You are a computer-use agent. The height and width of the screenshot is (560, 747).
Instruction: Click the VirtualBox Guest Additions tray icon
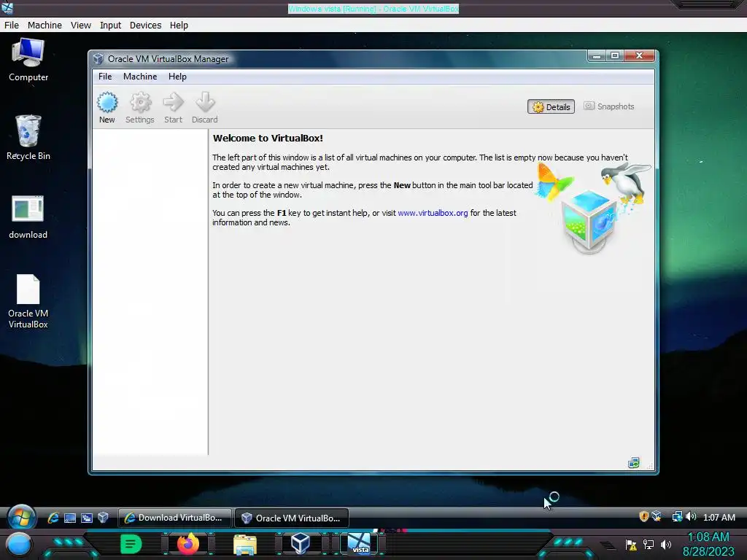tap(657, 516)
